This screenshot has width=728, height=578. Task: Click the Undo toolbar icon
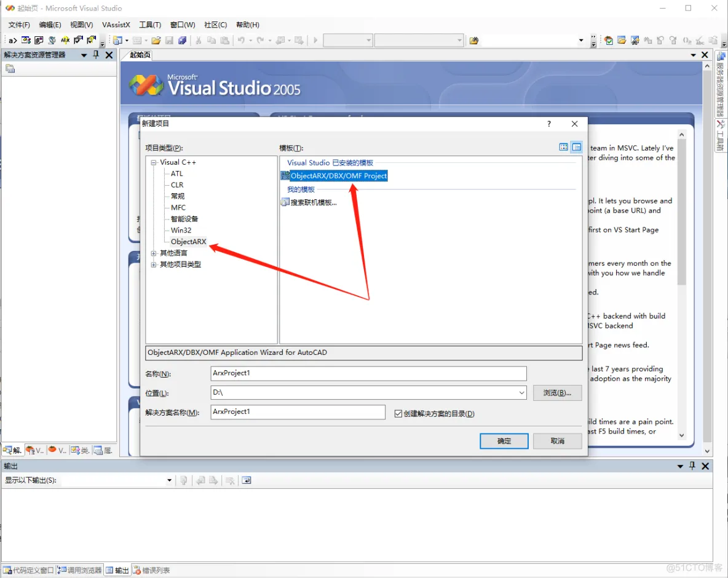click(x=241, y=41)
